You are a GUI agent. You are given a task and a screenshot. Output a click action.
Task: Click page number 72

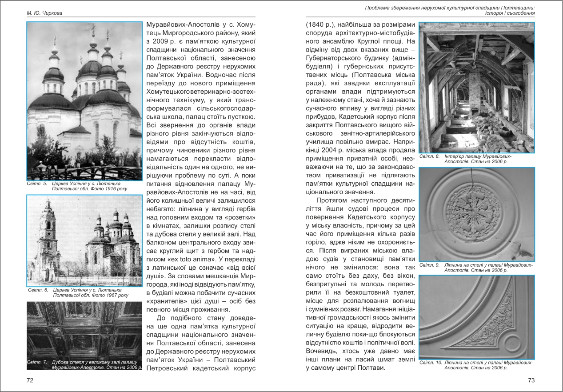(30, 380)
